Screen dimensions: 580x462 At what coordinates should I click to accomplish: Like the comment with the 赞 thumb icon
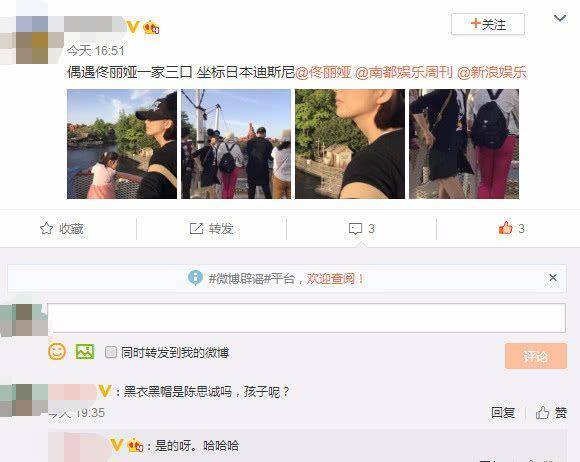(x=543, y=412)
